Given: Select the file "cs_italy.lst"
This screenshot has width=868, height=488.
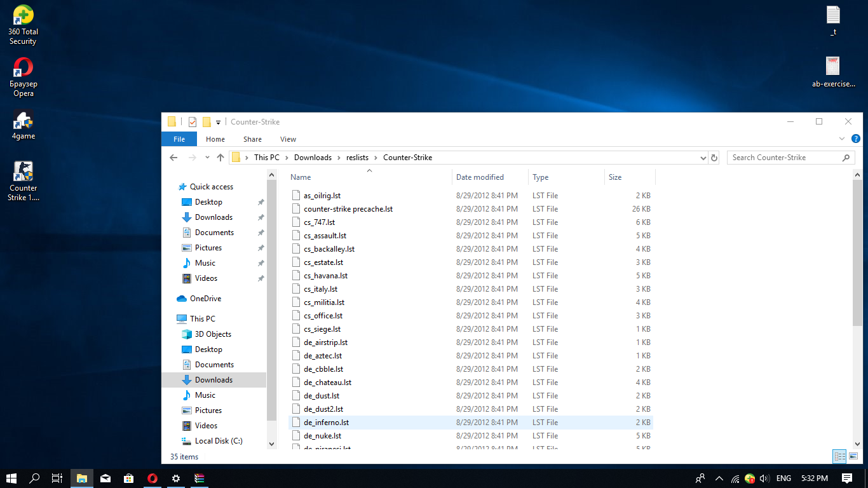Looking at the screenshot, I should (320, 289).
